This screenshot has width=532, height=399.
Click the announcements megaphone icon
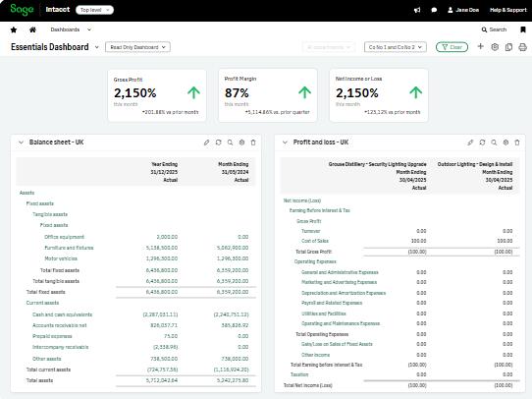pyautogui.click(x=417, y=10)
